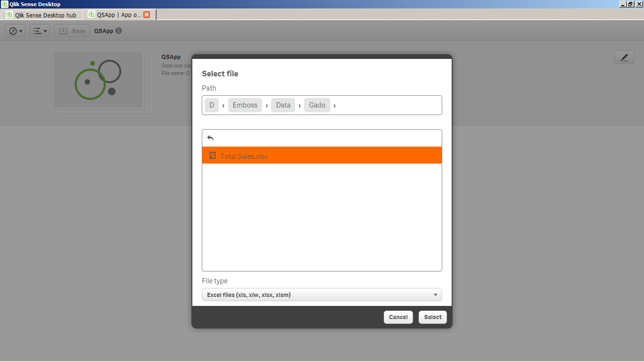
Task: Click the pencil edit icon
Action: click(x=624, y=57)
